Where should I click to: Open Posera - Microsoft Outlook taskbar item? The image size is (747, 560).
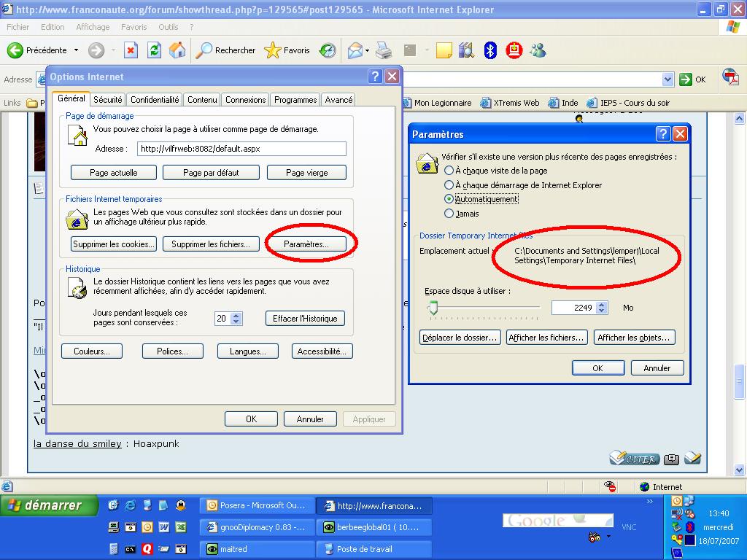pyautogui.click(x=258, y=505)
